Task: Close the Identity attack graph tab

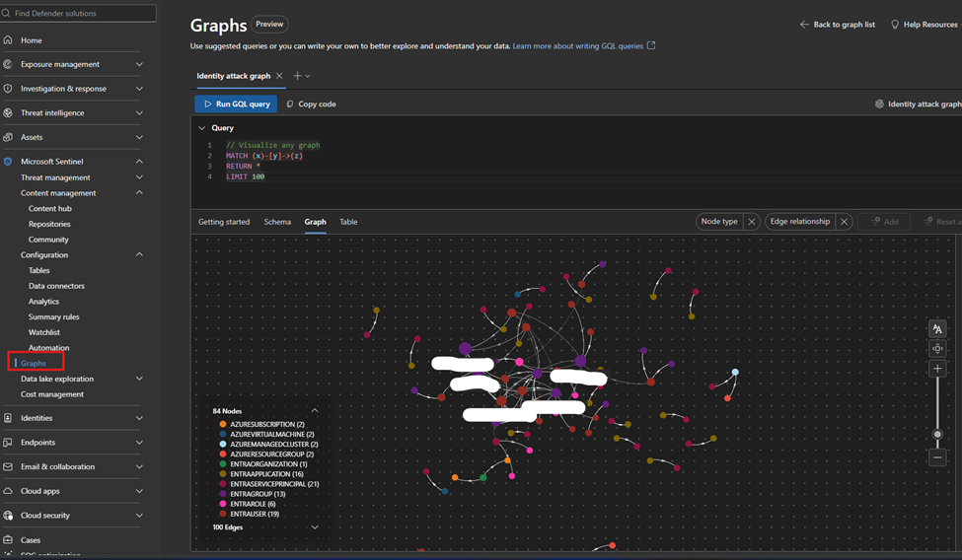Action: pos(279,76)
